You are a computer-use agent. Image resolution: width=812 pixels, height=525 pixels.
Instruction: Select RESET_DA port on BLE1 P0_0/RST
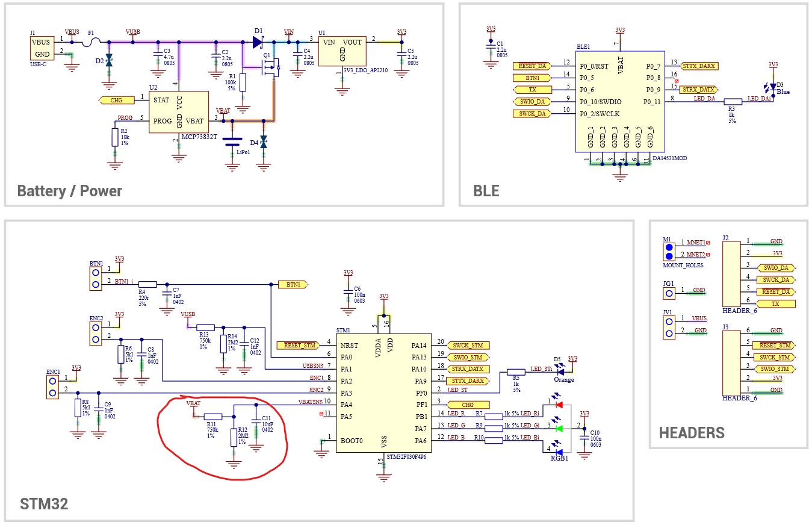(532, 66)
